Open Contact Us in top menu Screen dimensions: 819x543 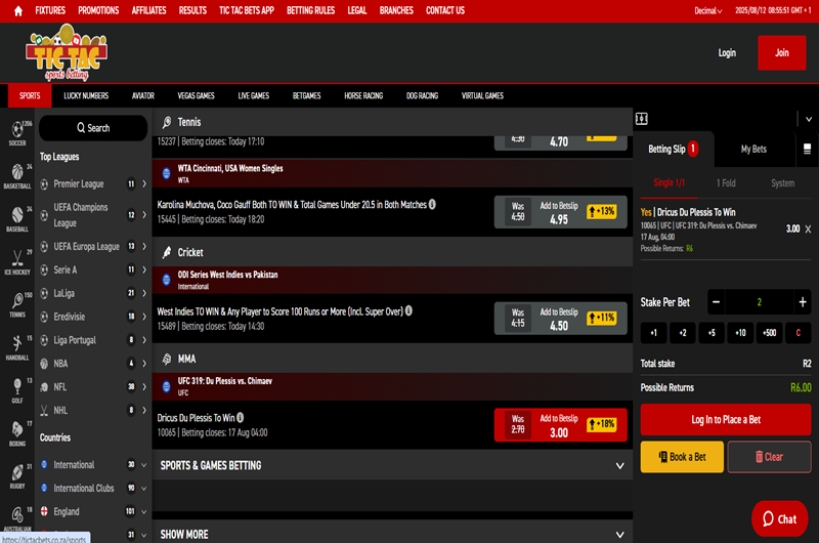[445, 10]
